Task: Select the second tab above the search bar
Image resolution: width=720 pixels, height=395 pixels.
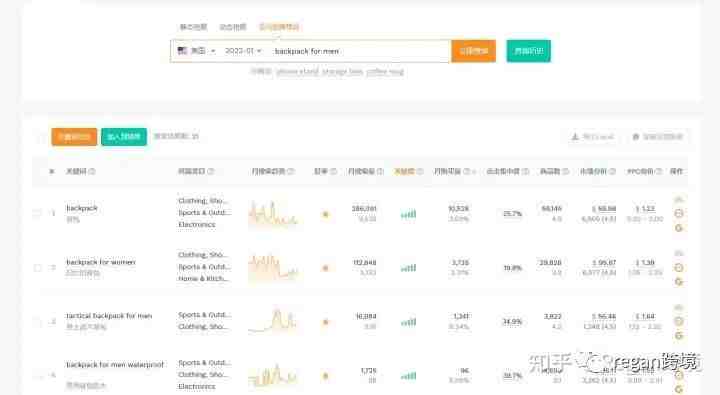Action: [x=233, y=27]
